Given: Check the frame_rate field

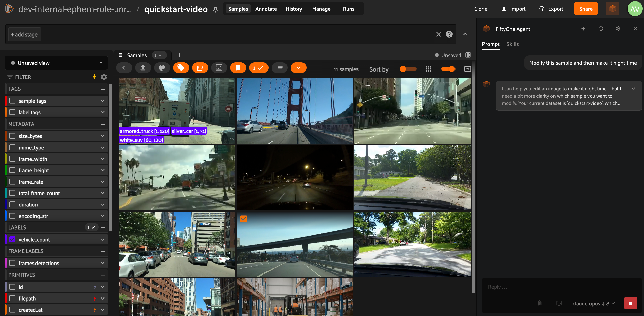Looking at the screenshot, I should click(x=12, y=182).
